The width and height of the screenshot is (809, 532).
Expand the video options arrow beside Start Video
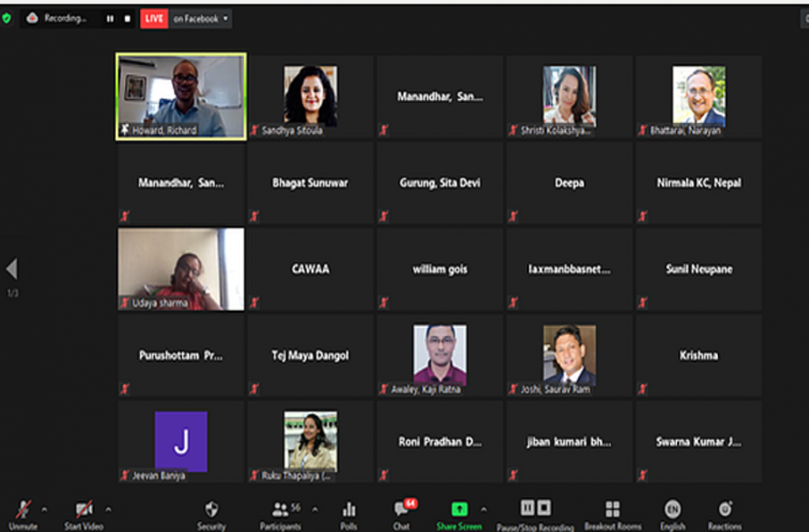pos(109,510)
